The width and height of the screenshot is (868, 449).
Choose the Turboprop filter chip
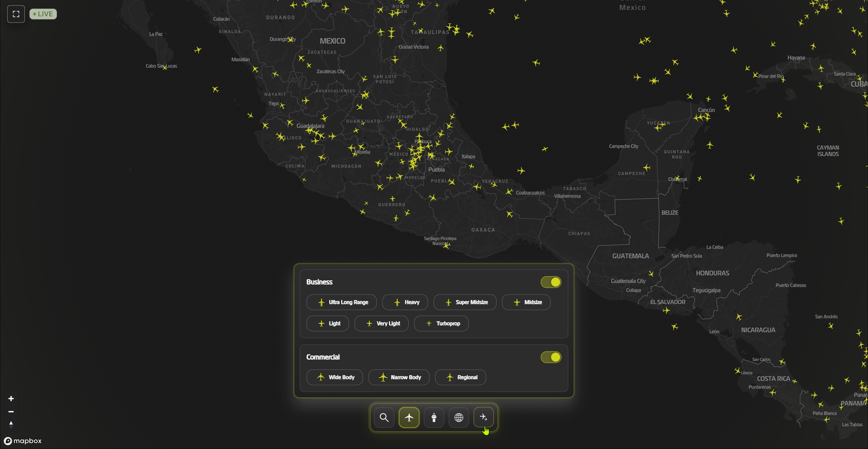441,323
